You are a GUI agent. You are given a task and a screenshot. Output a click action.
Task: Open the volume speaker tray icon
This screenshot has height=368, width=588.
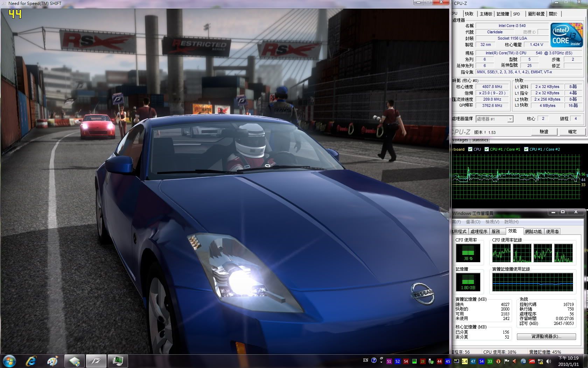(548, 361)
